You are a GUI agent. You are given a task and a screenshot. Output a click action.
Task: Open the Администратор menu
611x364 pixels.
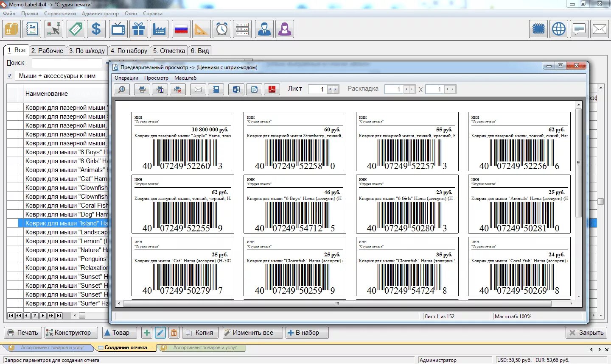pyautogui.click(x=100, y=14)
